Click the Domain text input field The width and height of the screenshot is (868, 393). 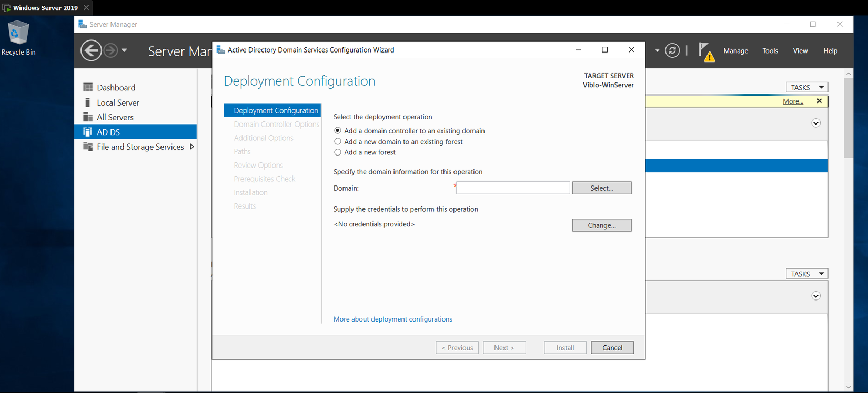pyautogui.click(x=513, y=188)
